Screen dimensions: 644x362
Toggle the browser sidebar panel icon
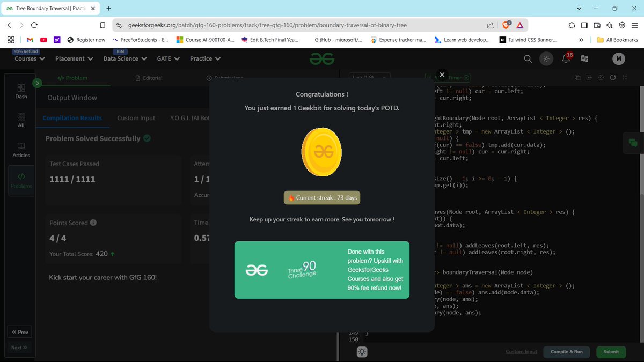coord(584,25)
